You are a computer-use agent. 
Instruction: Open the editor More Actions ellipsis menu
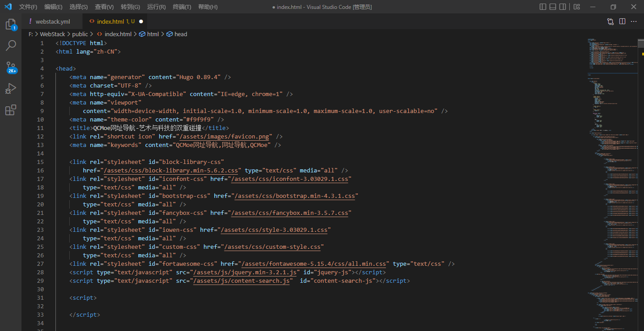(x=634, y=21)
